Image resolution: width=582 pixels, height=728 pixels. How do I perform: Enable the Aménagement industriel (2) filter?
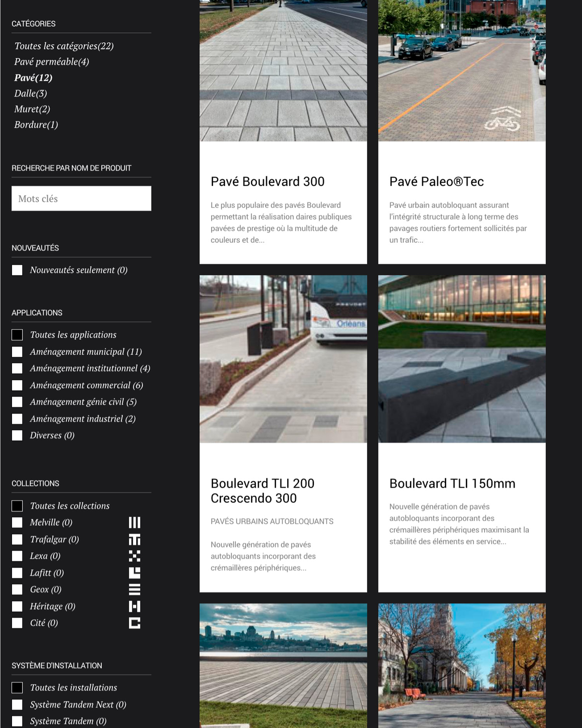pyautogui.click(x=17, y=419)
